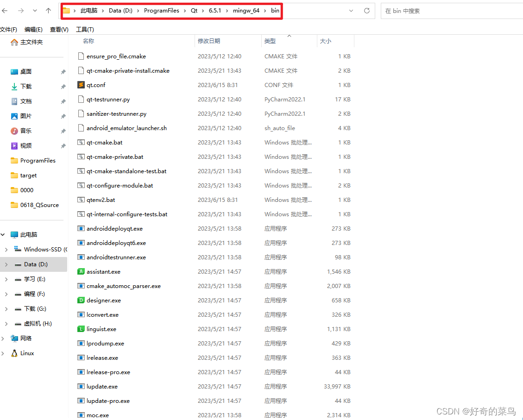Launch designer.exe via its D icon
523x420 pixels.
[82, 300]
